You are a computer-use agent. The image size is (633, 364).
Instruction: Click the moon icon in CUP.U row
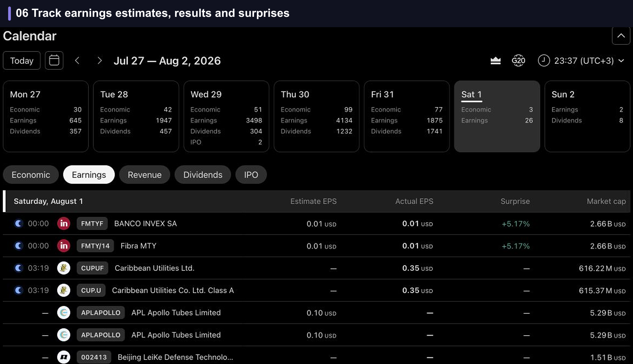19,290
